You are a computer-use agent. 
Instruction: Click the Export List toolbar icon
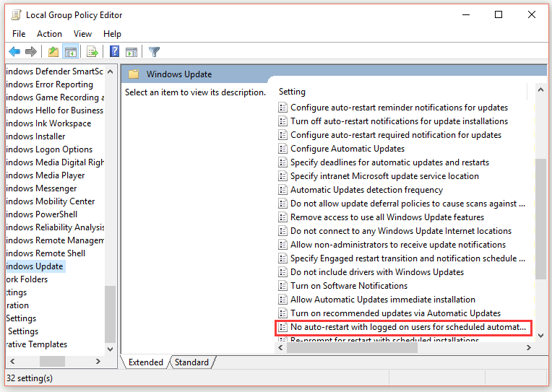[x=92, y=52]
